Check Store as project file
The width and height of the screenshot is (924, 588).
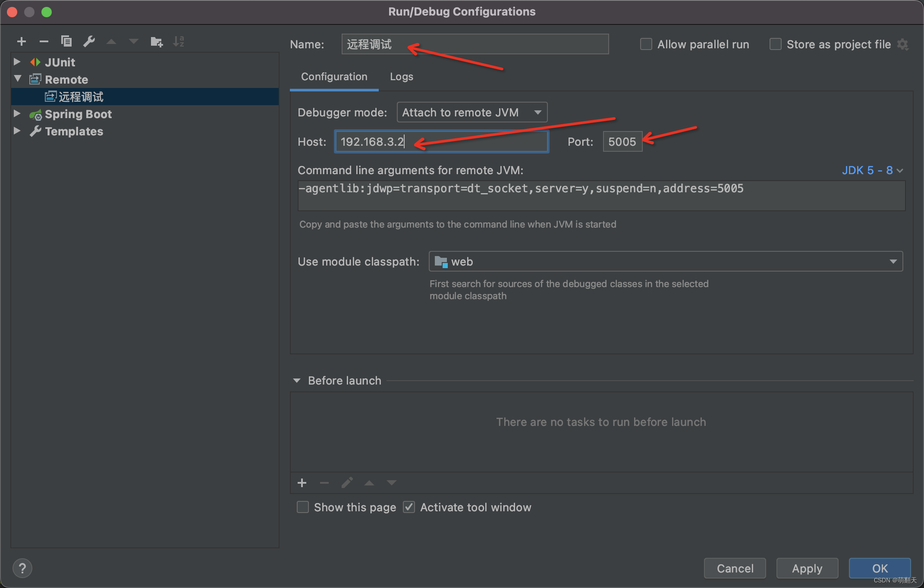tap(775, 44)
